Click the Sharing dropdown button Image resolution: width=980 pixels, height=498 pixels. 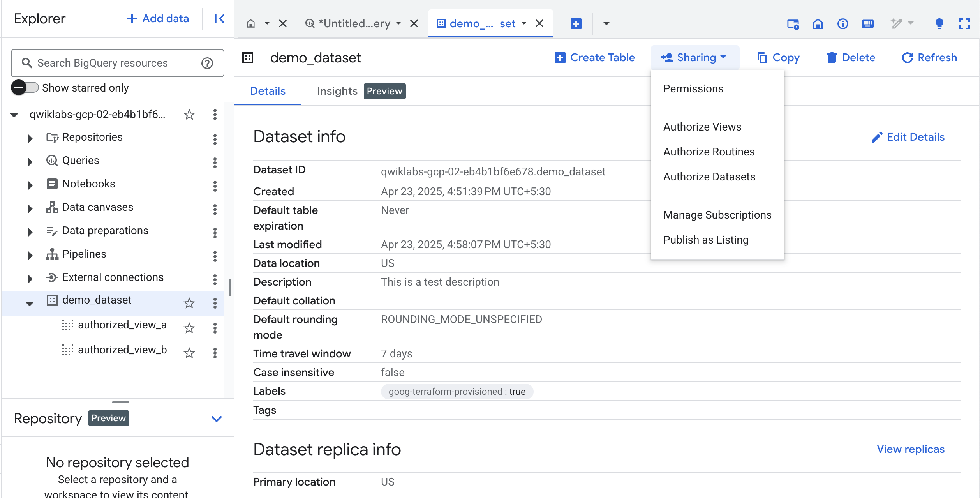pos(694,58)
